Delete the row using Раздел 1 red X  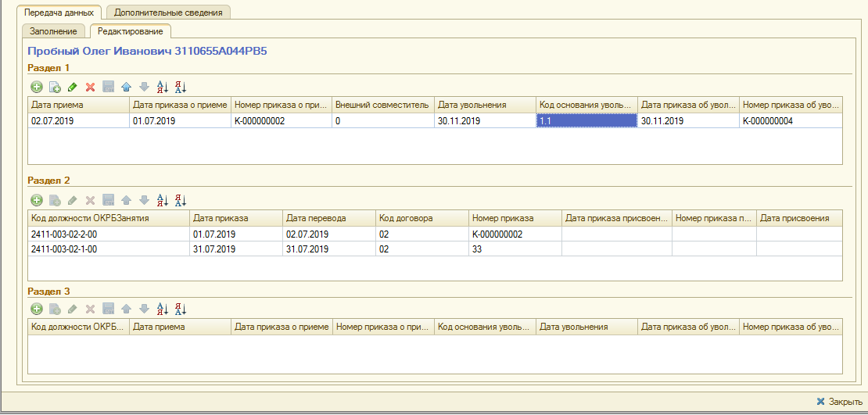[x=91, y=88]
